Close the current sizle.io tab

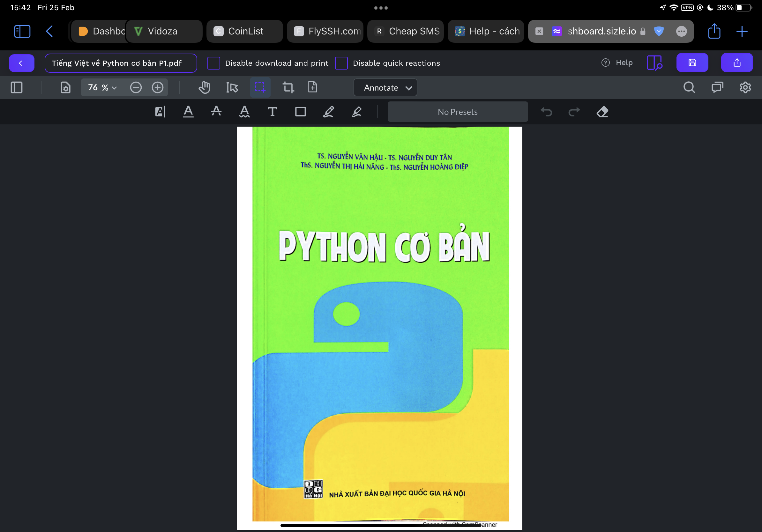tap(539, 31)
